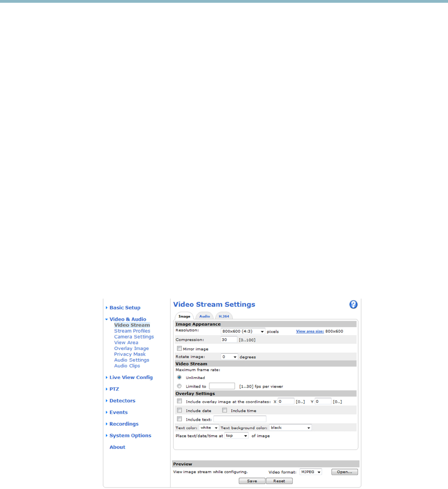Click the Include text input field

pos(240,419)
